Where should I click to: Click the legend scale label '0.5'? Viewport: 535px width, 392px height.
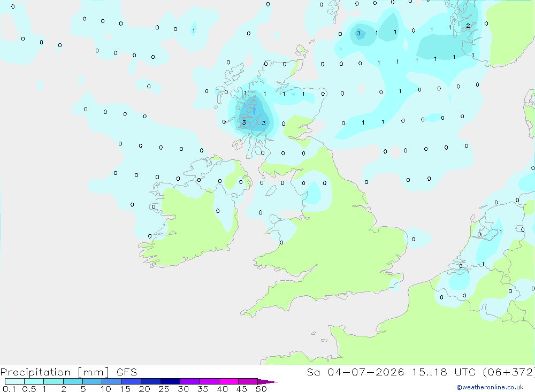29,389
